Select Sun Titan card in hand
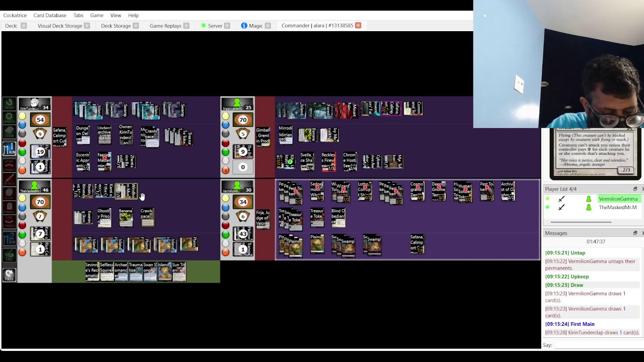 179,271
